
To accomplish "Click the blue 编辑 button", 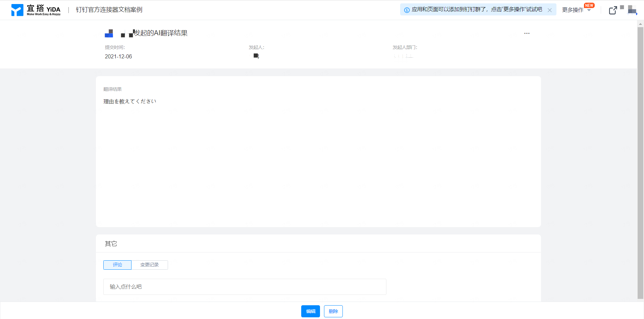I will coord(310,311).
